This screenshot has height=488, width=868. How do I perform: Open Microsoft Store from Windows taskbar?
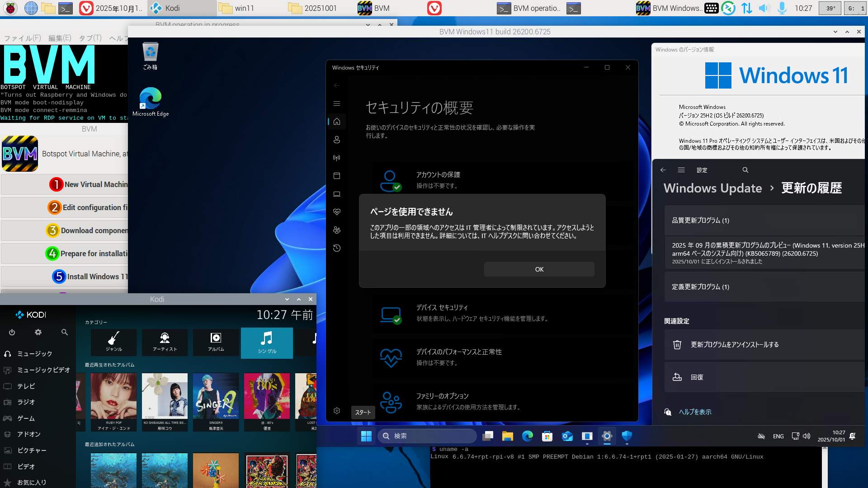[x=547, y=436]
